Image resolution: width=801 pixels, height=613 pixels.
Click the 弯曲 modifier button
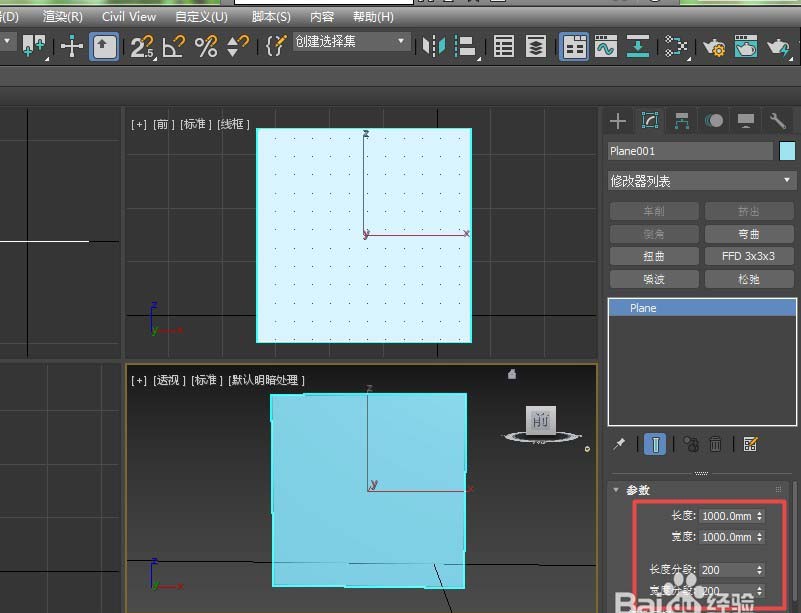[x=748, y=234]
